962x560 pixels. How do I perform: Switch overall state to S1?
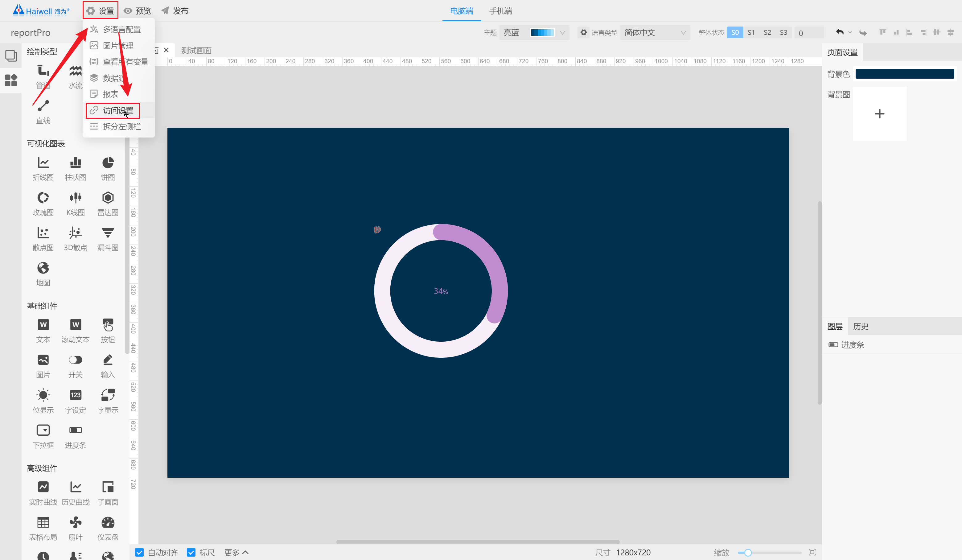751,32
